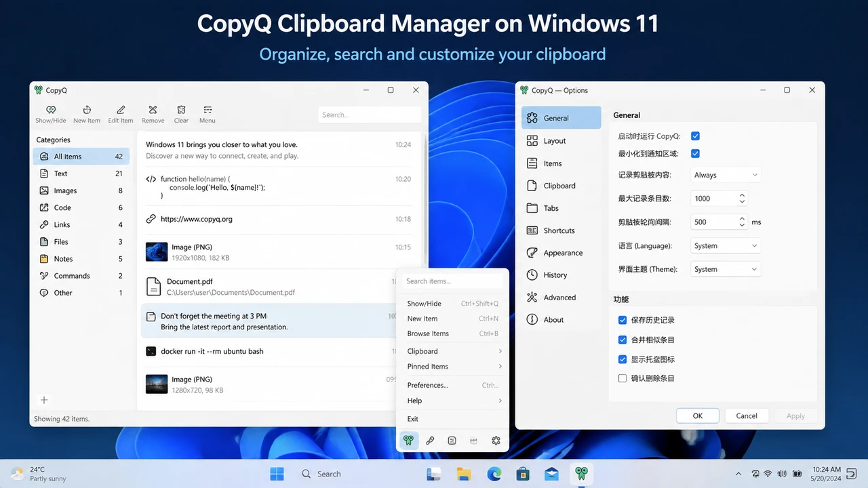Toggle the 最小化到通知区域 checkbox
The height and width of the screenshot is (488, 868).
695,154
